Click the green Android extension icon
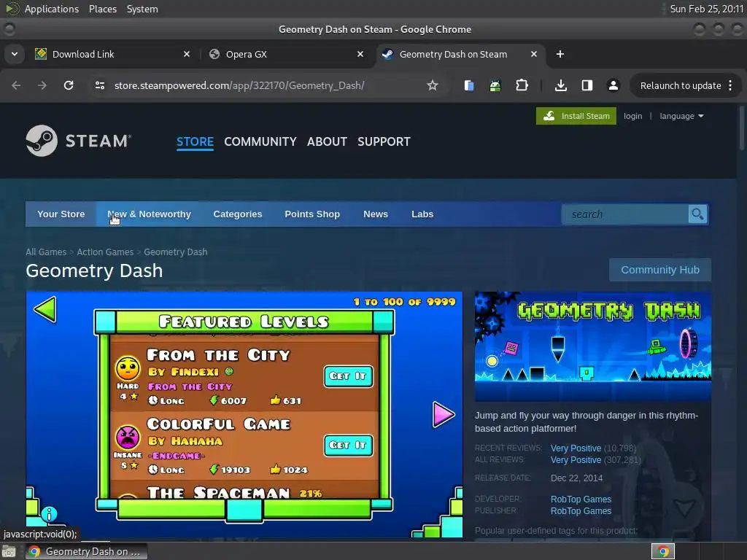The image size is (747, 560). [x=495, y=86]
